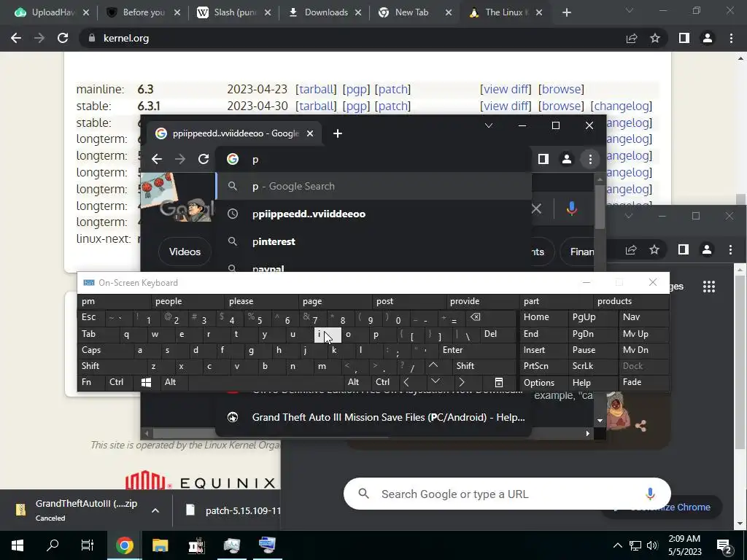Open tab search dropdown in kernel.org window

pos(630,10)
